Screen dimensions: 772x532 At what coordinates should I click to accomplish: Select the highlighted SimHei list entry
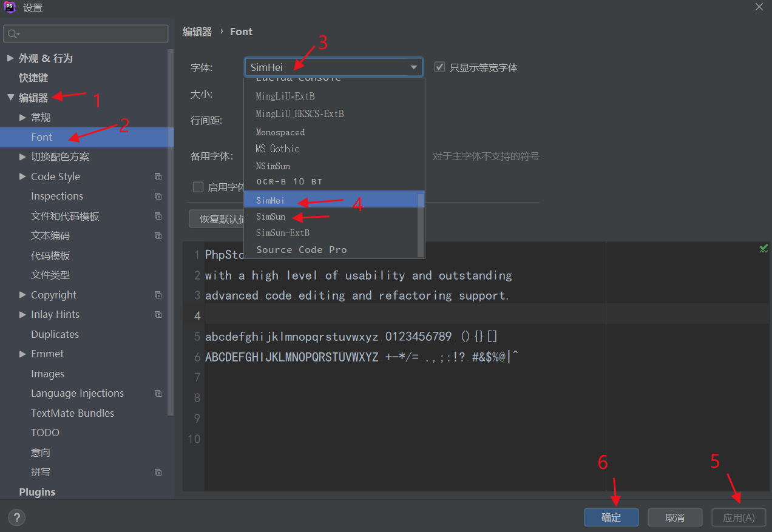(x=330, y=200)
